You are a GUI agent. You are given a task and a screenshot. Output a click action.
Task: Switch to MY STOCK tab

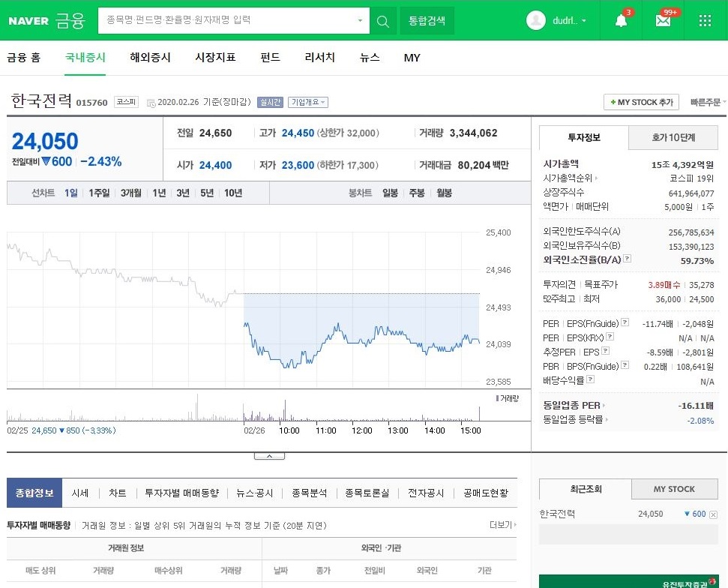click(x=674, y=489)
